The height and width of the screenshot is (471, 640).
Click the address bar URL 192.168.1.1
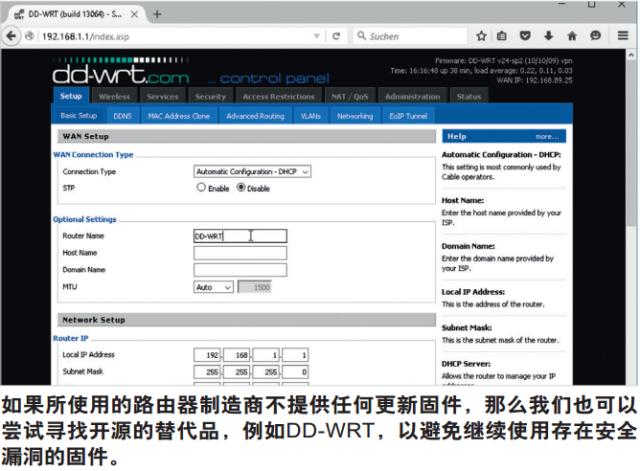tap(85, 36)
